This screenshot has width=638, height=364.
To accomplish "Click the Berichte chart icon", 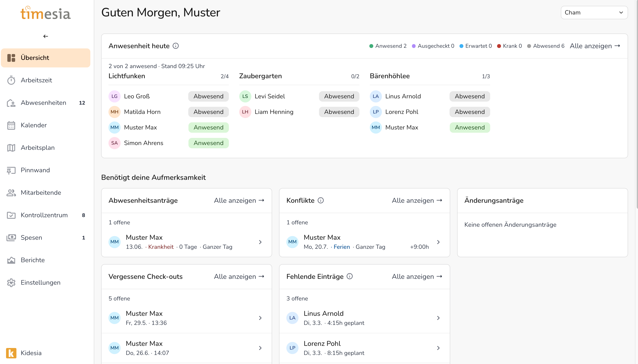I will point(11,260).
